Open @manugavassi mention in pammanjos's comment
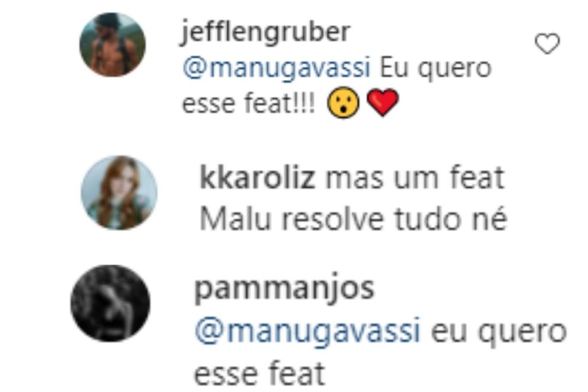This screenshot has height=392, width=588. click(308, 331)
